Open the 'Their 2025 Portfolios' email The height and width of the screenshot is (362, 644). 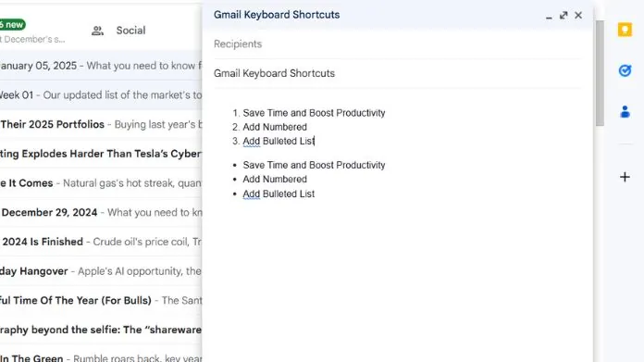coord(101,124)
